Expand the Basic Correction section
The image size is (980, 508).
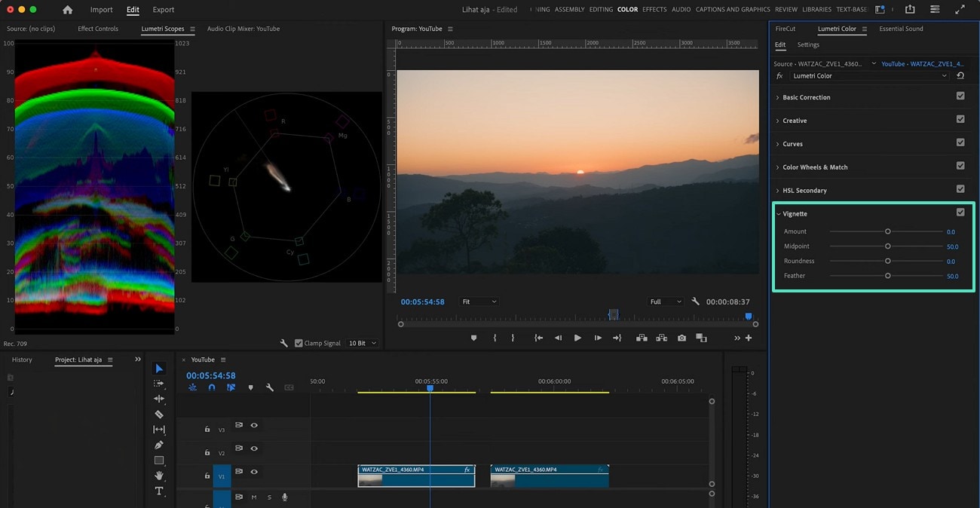[x=806, y=97]
